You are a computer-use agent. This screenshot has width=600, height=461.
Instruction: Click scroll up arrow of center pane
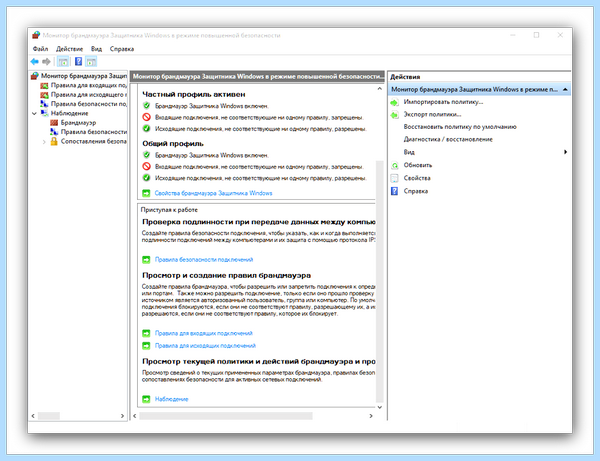click(379, 89)
